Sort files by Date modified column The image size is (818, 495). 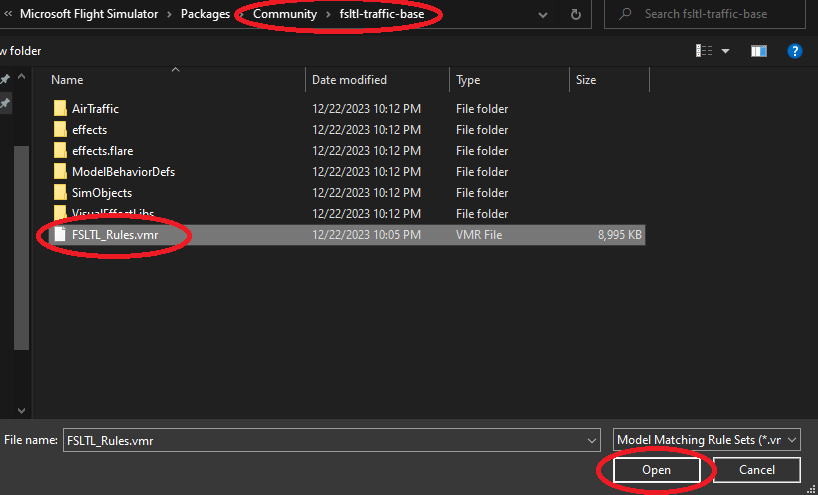349,80
